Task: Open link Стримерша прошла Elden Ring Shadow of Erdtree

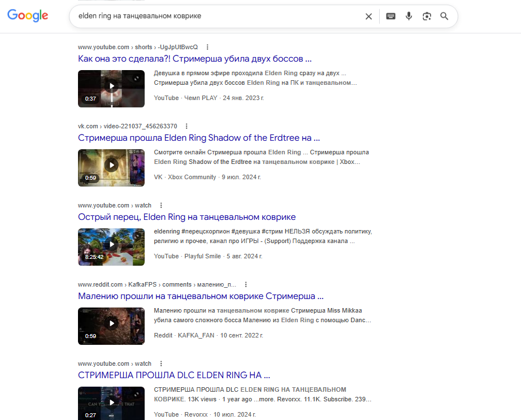Action: coord(199,138)
